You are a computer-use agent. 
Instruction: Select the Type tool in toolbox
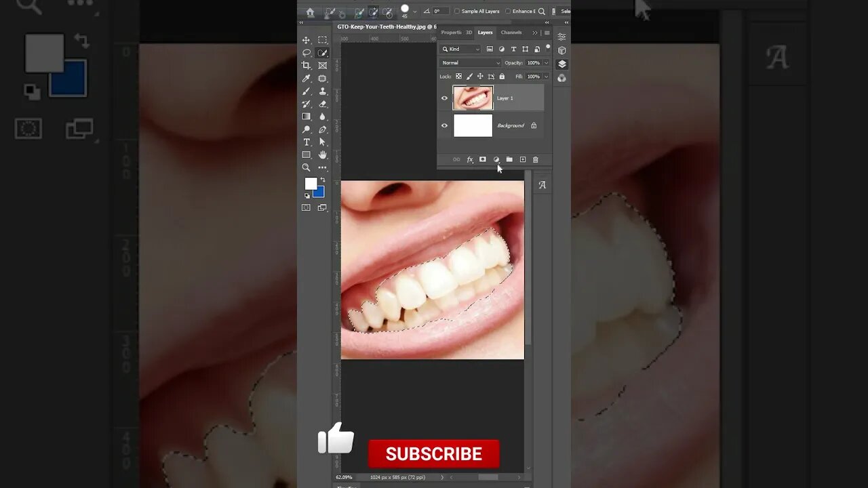pos(307,142)
